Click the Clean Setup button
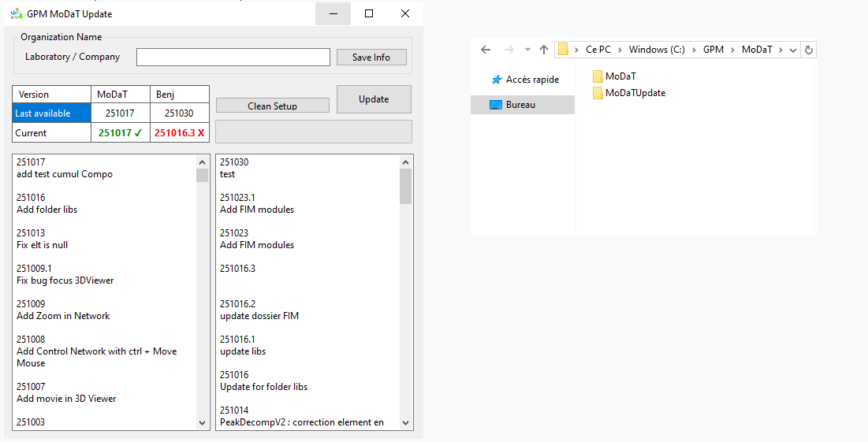The image size is (868, 442). (272, 106)
